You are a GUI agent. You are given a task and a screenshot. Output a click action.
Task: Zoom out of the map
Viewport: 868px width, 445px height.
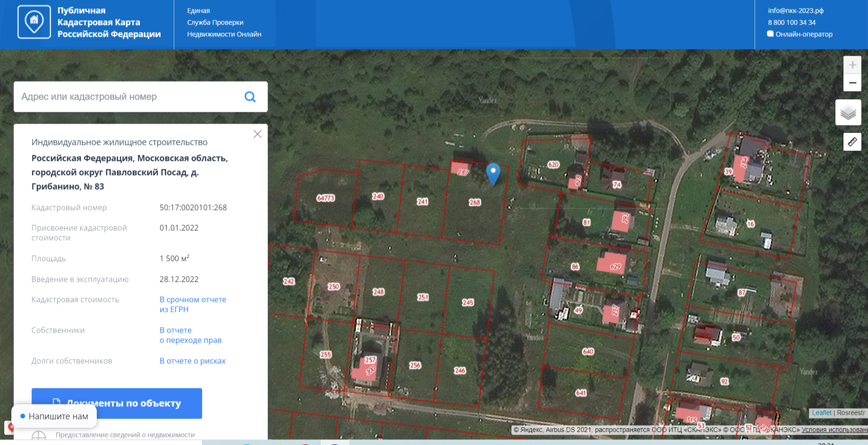[852, 83]
